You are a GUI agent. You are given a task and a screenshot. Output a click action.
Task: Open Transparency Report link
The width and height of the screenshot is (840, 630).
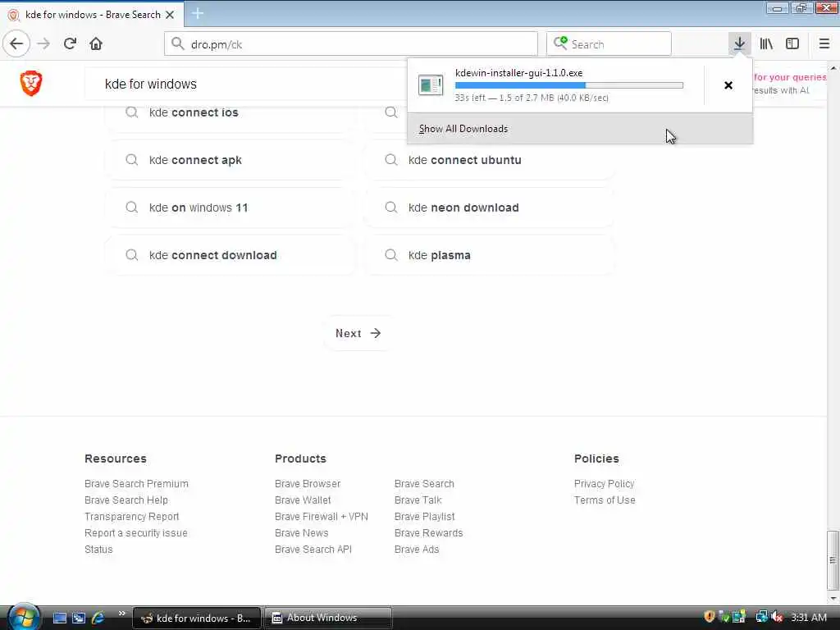pyautogui.click(x=131, y=517)
